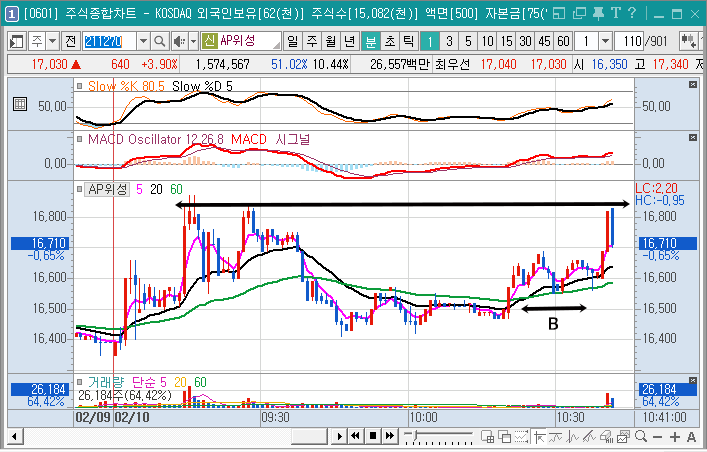Screen dimensions: 707x452
Task: Click the magnifier zoom icon in bottom toolbar
Action: tap(640, 437)
